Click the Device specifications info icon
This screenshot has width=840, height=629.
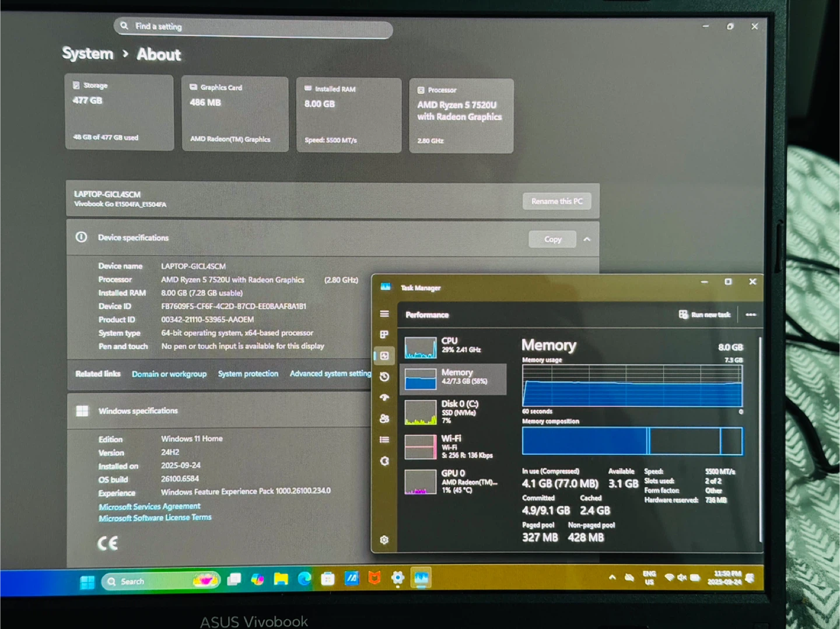[x=82, y=237]
